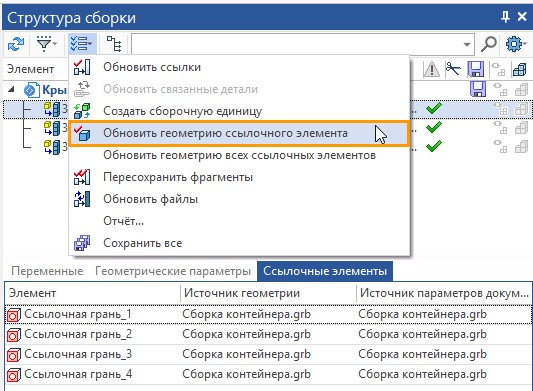This screenshot has width=533, height=391.
Task: Open the Отчёт... menu item
Action: [x=124, y=221]
